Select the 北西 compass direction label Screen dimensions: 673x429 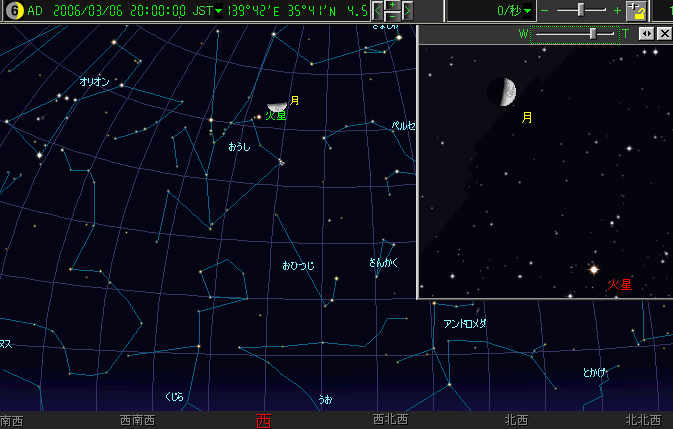click(516, 421)
